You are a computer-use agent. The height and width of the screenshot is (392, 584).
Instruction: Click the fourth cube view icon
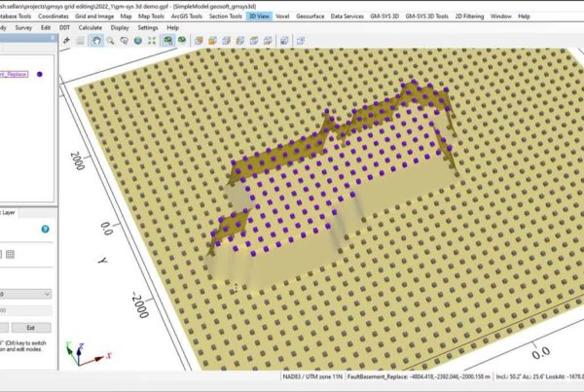239,41
